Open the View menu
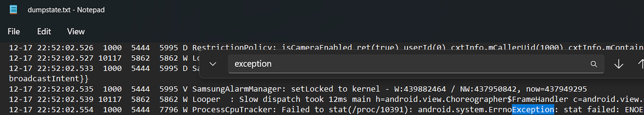Image resolution: width=644 pixels, height=115 pixels. (x=76, y=31)
